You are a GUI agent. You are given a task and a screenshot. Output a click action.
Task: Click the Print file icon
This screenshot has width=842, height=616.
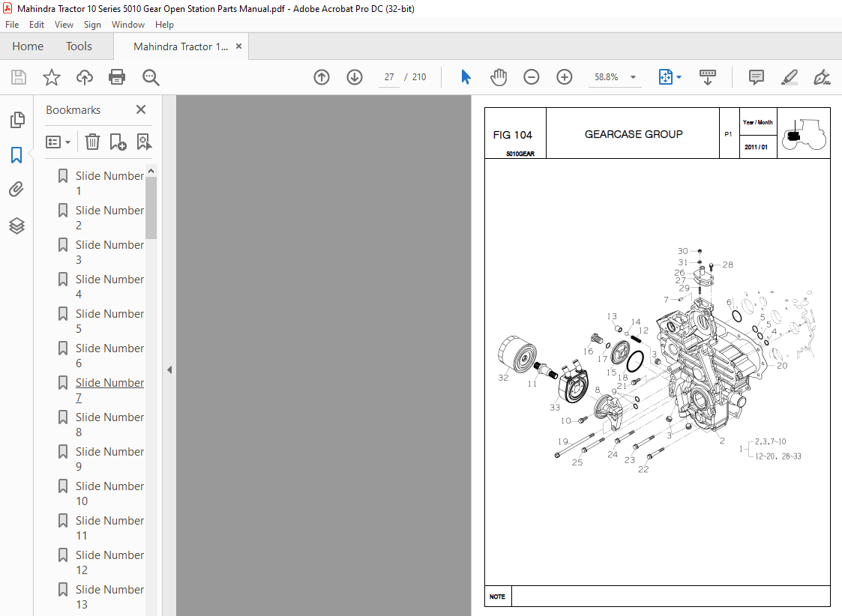pyautogui.click(x=117, y=77)
